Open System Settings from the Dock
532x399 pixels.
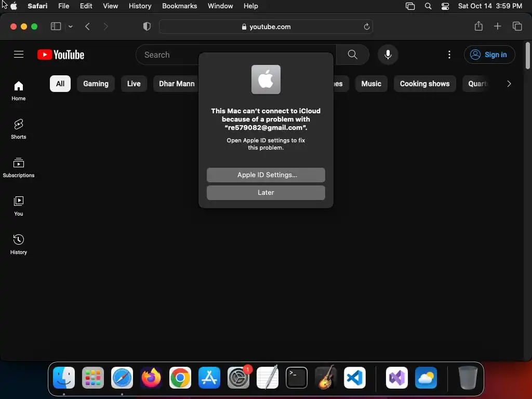(x=238, y=378)
